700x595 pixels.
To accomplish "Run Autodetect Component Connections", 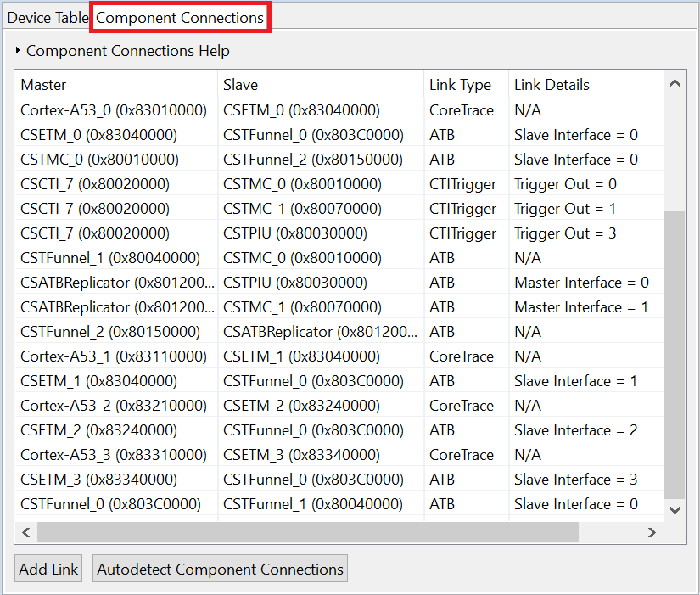I will point(219,568).
